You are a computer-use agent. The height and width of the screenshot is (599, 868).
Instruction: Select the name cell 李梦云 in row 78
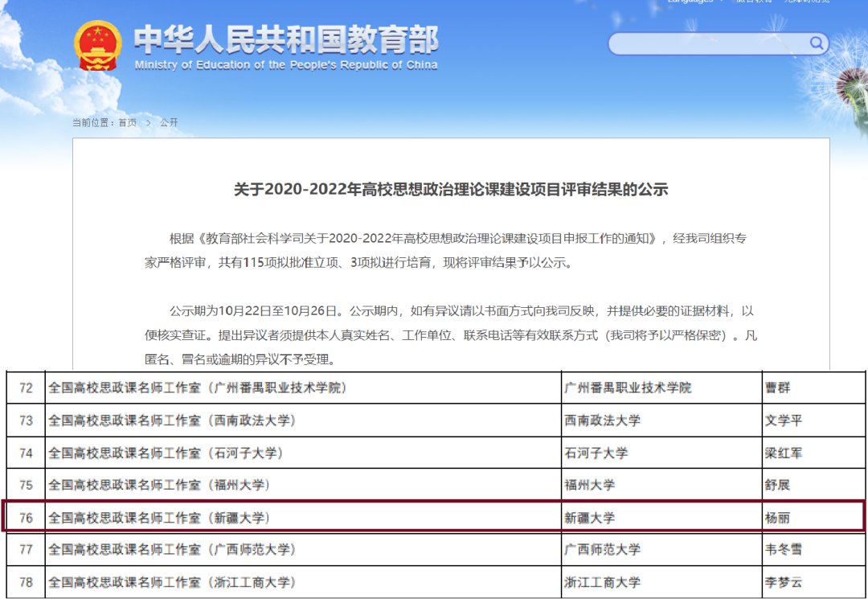pos(784,582)
